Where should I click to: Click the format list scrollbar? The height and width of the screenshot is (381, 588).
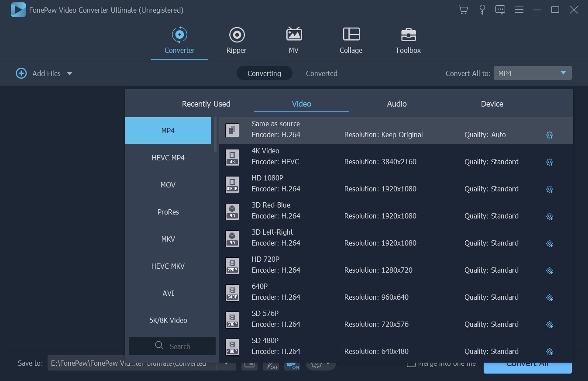(215, 135)
